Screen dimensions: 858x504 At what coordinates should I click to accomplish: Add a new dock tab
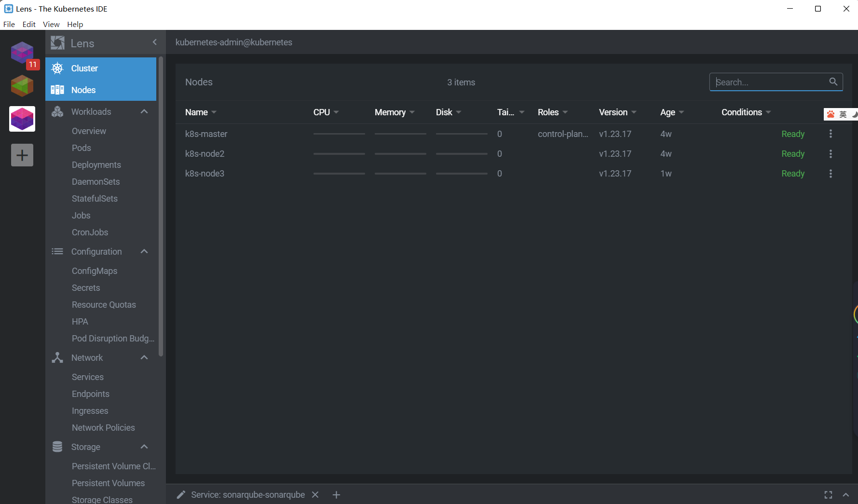[337, 495]
